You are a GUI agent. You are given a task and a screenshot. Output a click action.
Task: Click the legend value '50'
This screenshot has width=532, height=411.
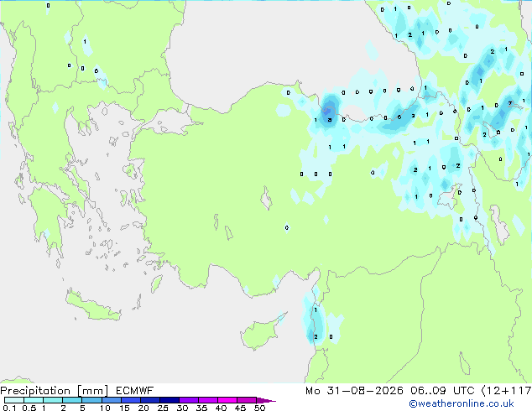click(x=259, y=408)
